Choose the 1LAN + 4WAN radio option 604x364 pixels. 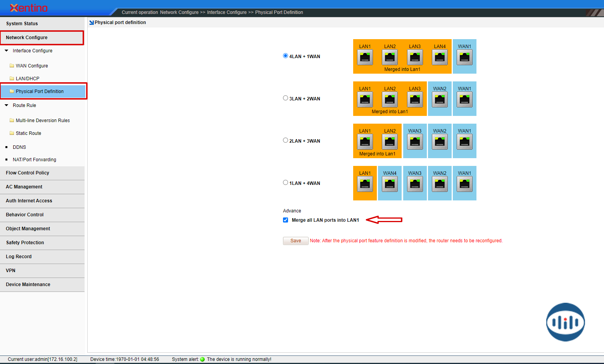pos(285,183)
